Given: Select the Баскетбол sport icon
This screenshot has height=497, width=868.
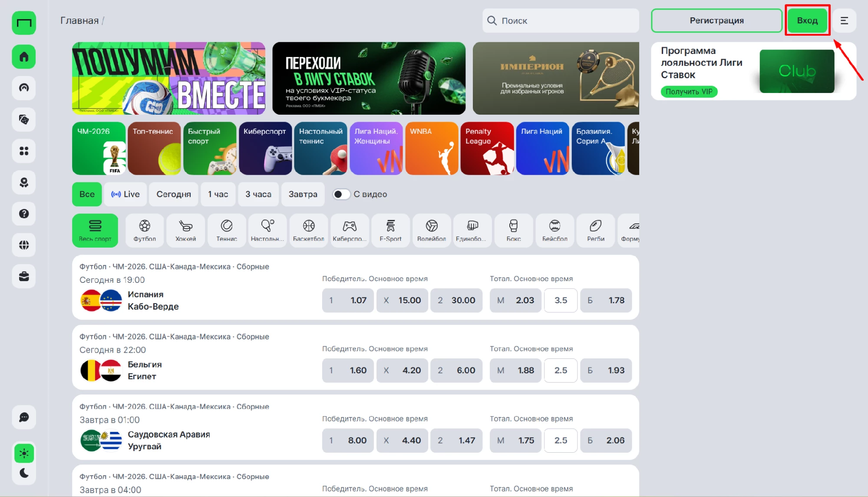Looking at the screenshot, I should 309,230.
